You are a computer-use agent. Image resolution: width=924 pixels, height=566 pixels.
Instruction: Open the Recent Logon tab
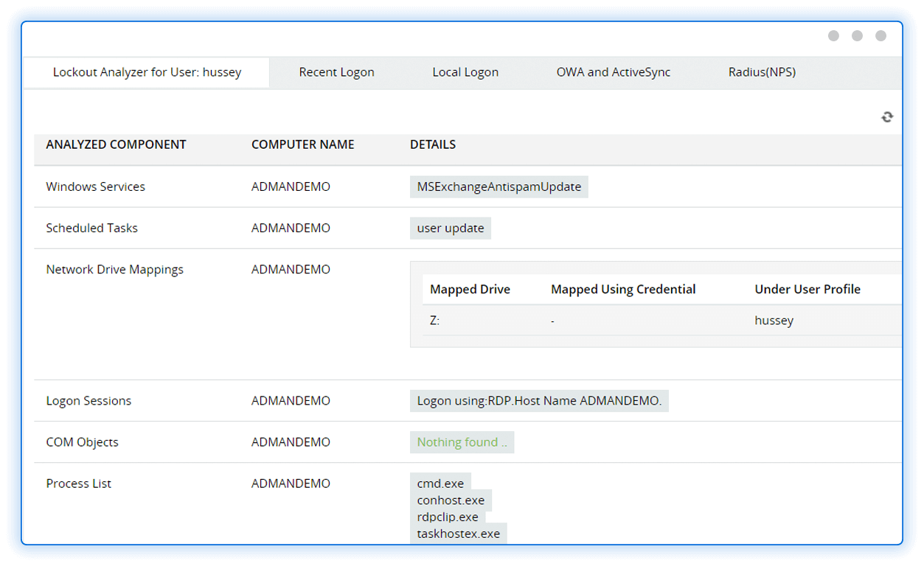(x=336, y=72)
